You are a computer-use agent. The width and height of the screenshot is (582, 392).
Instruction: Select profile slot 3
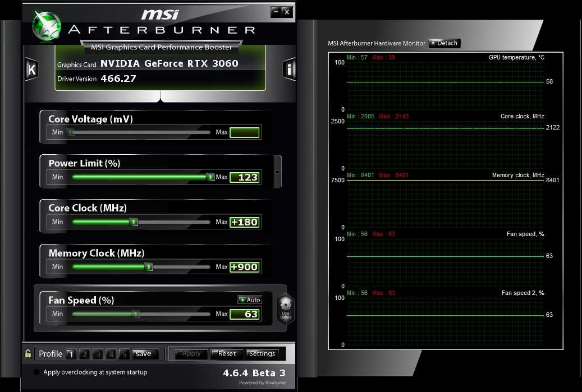coord(98,354)
